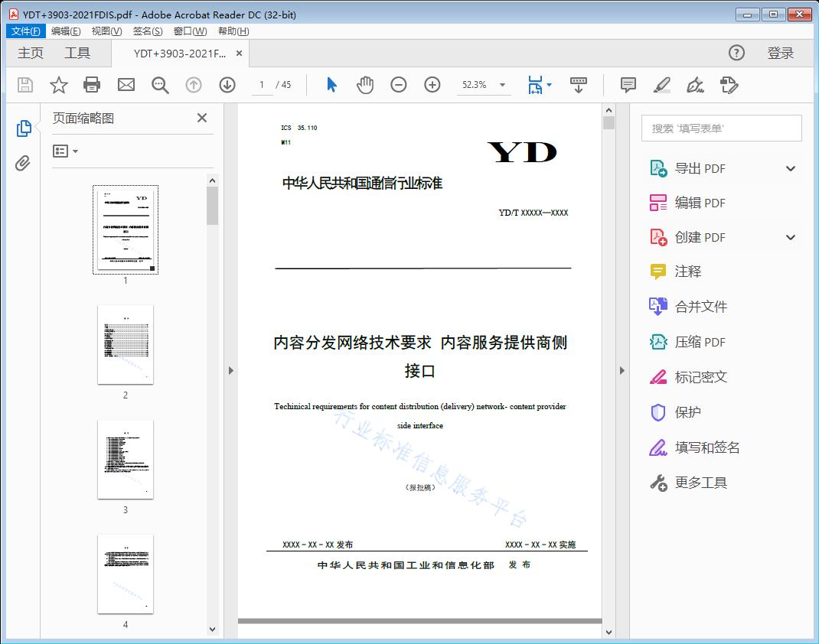Open 更多工具 from the right panel
The image size is (819, 644).
[x=703, y=483]
